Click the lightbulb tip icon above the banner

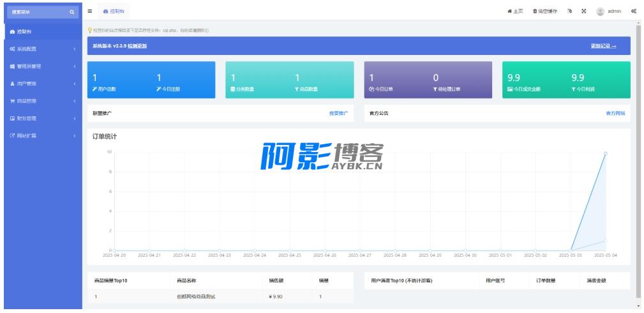(90, 30)
